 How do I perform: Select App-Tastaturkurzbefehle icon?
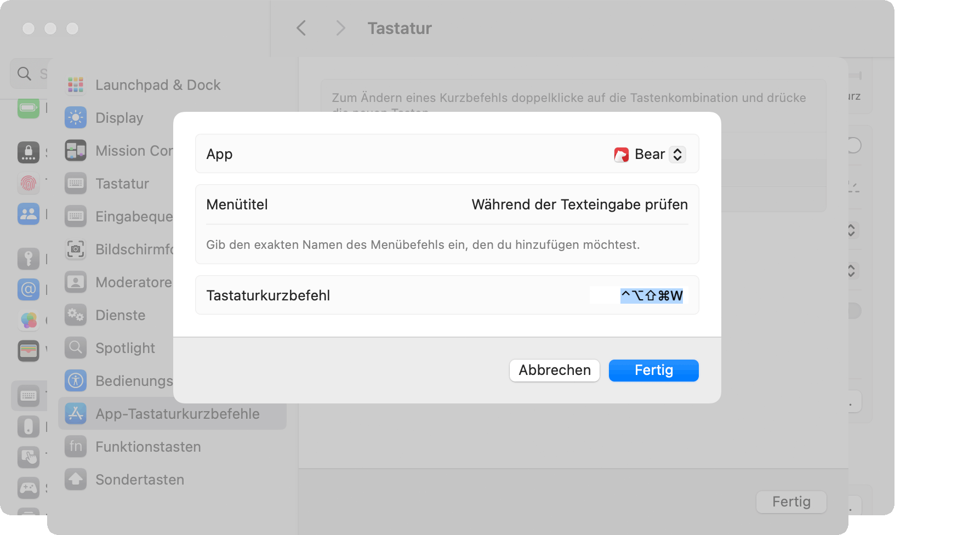(76, 414)
